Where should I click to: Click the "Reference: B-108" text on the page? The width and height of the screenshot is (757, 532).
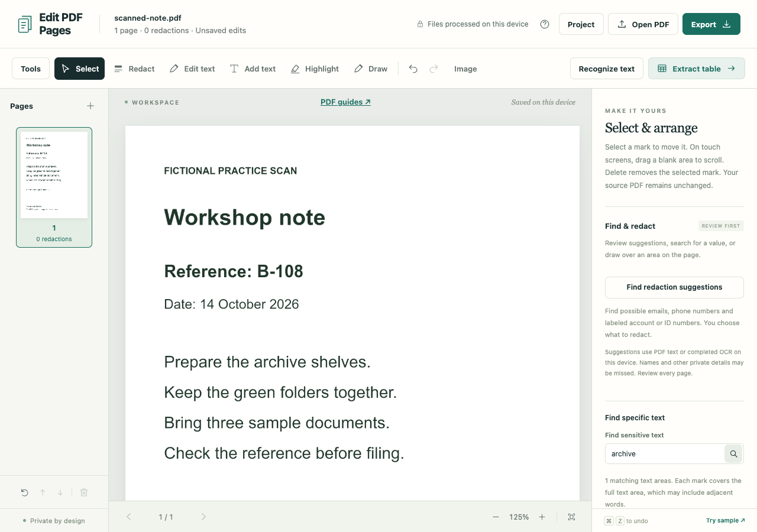pos(234,271)
